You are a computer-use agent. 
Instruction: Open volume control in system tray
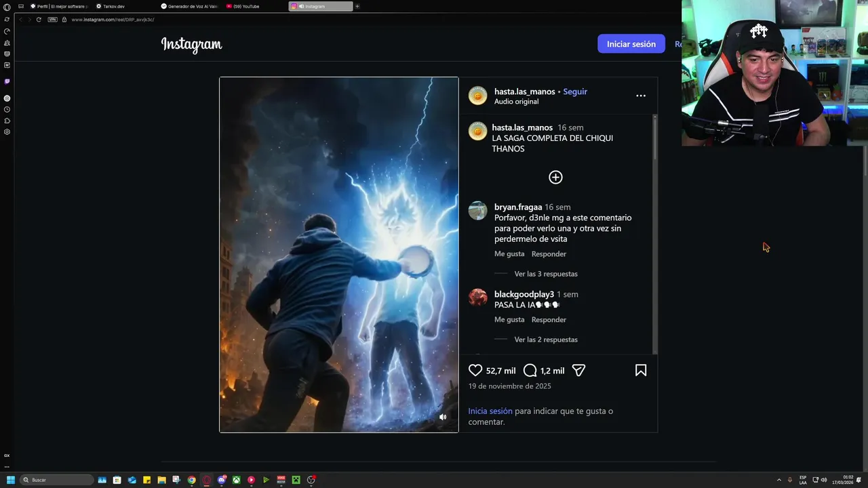point(824,480)
